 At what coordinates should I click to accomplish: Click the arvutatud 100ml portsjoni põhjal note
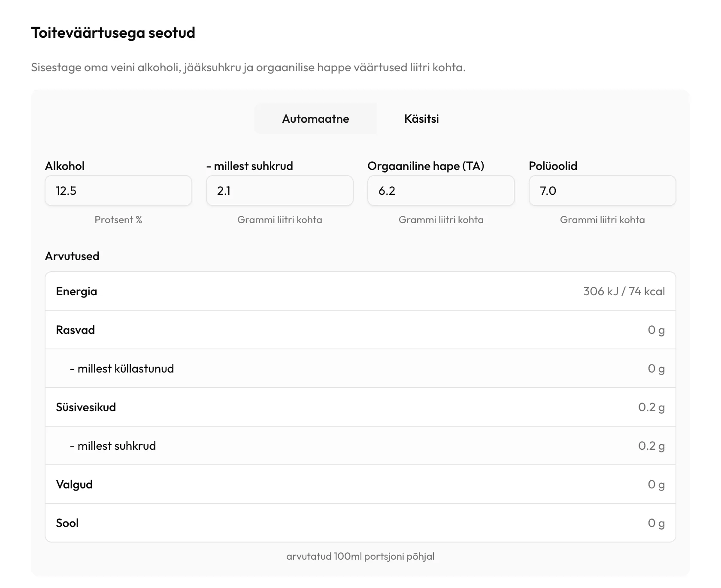pos(360,556)
